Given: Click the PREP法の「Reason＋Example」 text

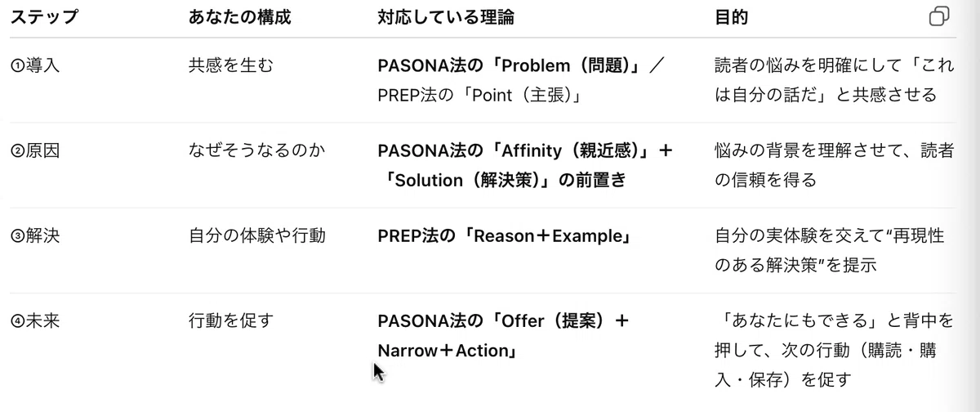Looking at the screenshot, I should coord(506,236).
